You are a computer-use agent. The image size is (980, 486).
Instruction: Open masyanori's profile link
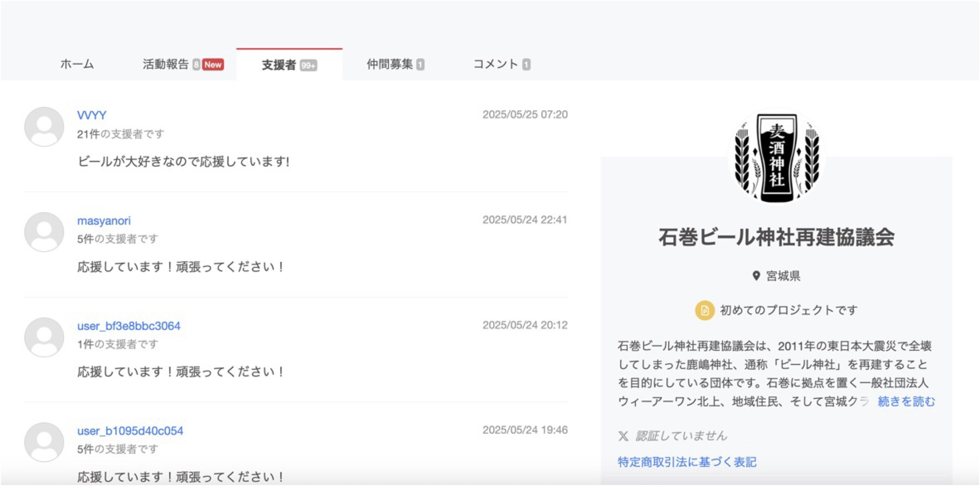click(x=104, y=221)
